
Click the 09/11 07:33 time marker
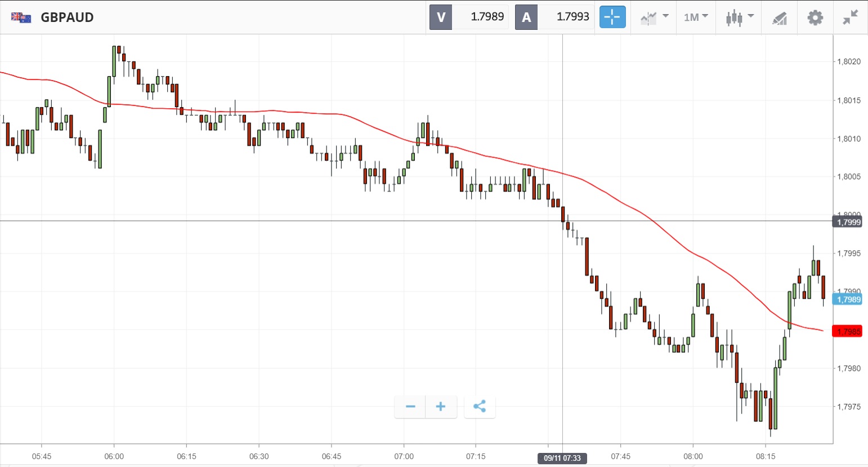tap(562, 458)
